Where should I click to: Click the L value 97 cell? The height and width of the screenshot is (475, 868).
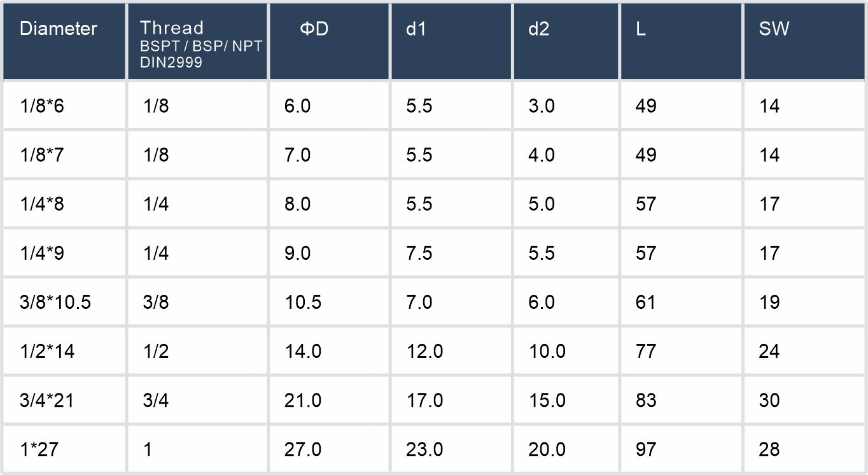pyautogui.click(x=646, y=450)
